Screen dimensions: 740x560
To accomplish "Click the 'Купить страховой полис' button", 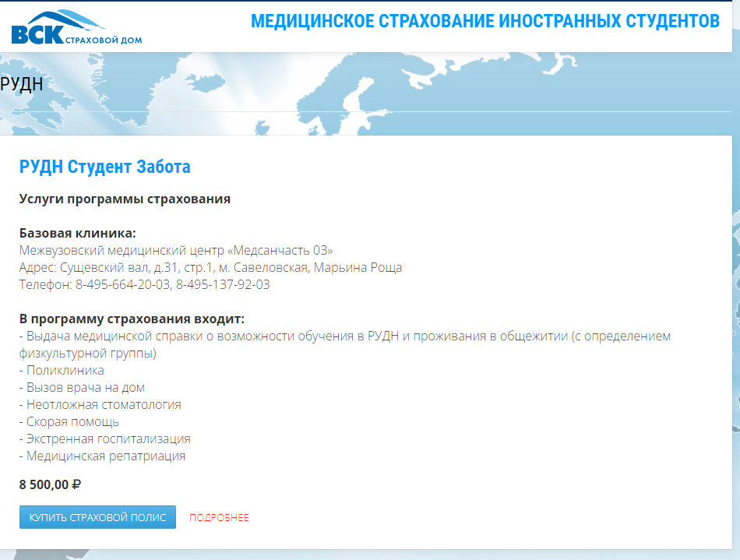I will pyautogui.click(x=97, y=517).
